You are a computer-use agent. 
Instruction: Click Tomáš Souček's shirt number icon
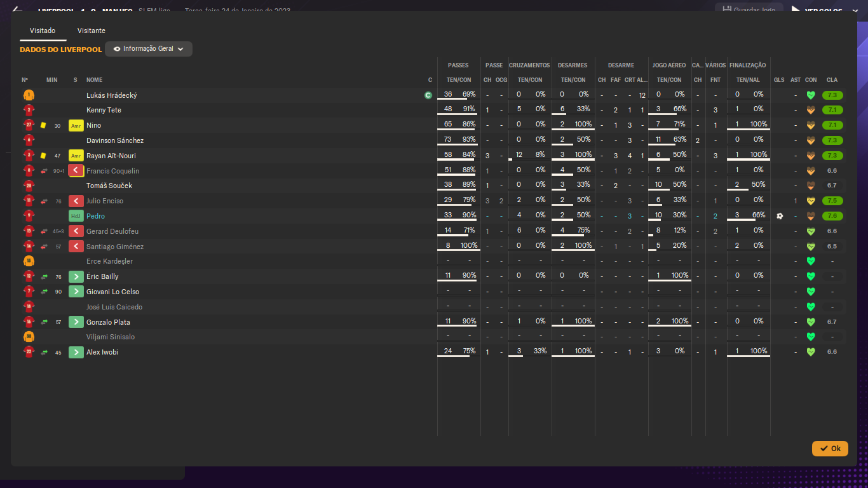click(29, 186)
